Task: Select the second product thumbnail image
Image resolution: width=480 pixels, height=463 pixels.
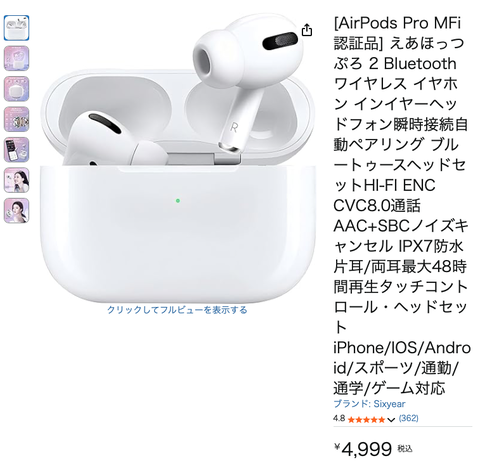Action: click(16, 58)
